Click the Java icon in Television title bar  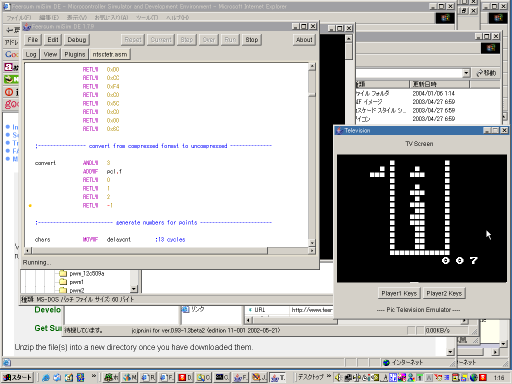pyautogui.click(x=339, y=130)
